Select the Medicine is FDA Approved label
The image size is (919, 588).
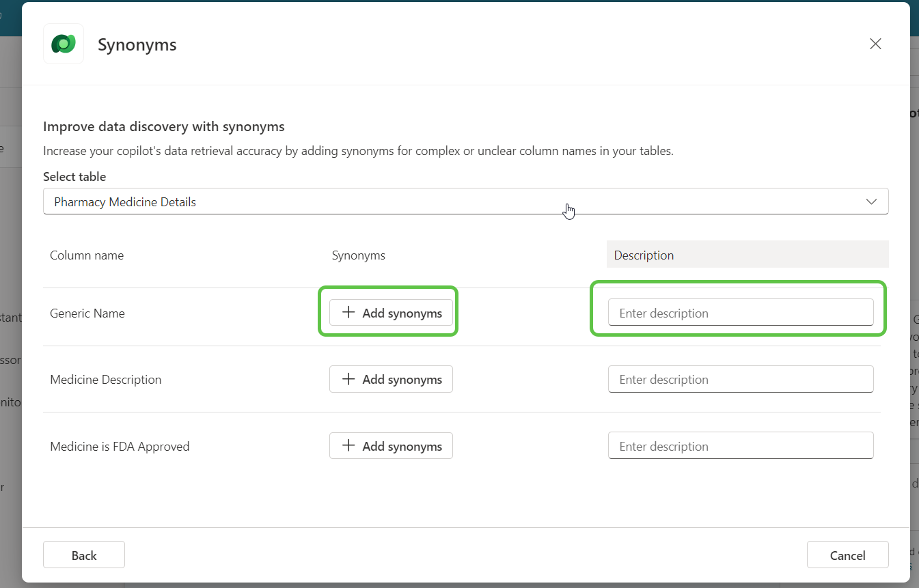point(120,447)
